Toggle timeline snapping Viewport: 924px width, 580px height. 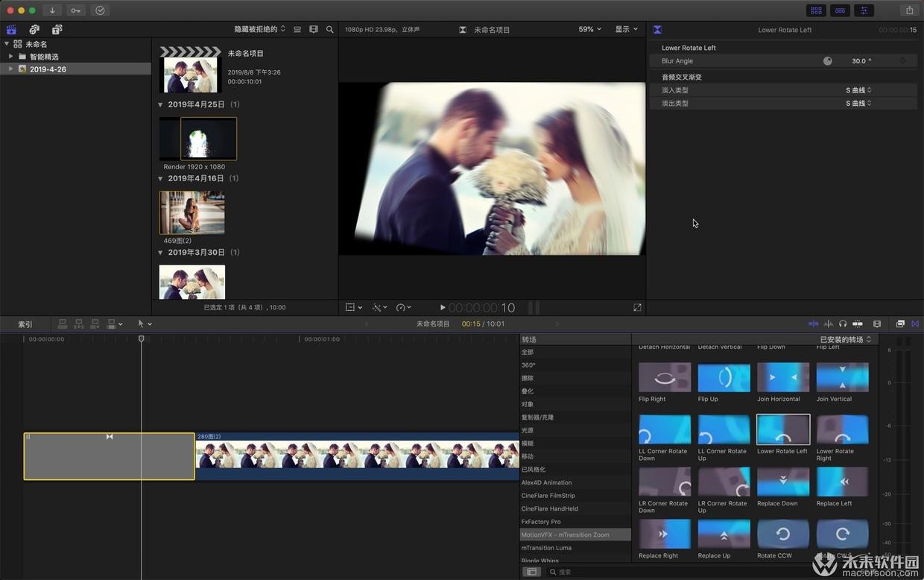pos(858,324)
